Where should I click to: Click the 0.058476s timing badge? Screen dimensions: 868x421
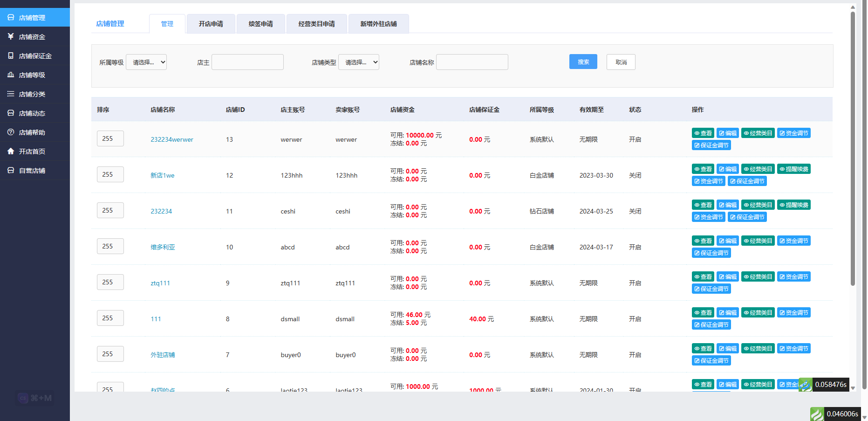pos(831,385)
